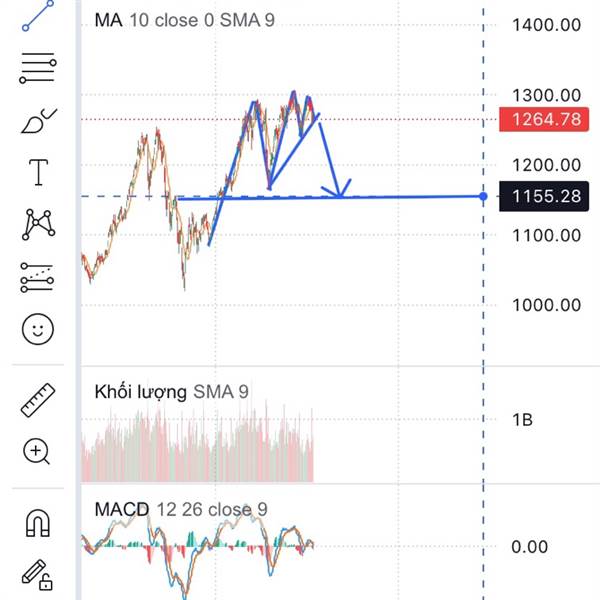Screen dimensions: 600x600
Task: Select the brush drawing tool
Action: pos(38,120)
